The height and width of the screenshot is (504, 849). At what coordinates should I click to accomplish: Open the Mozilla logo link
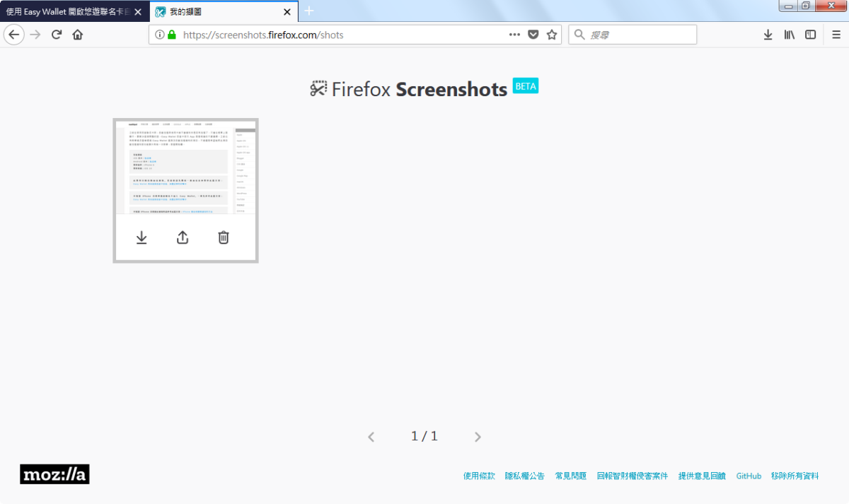tap(54, 474)
